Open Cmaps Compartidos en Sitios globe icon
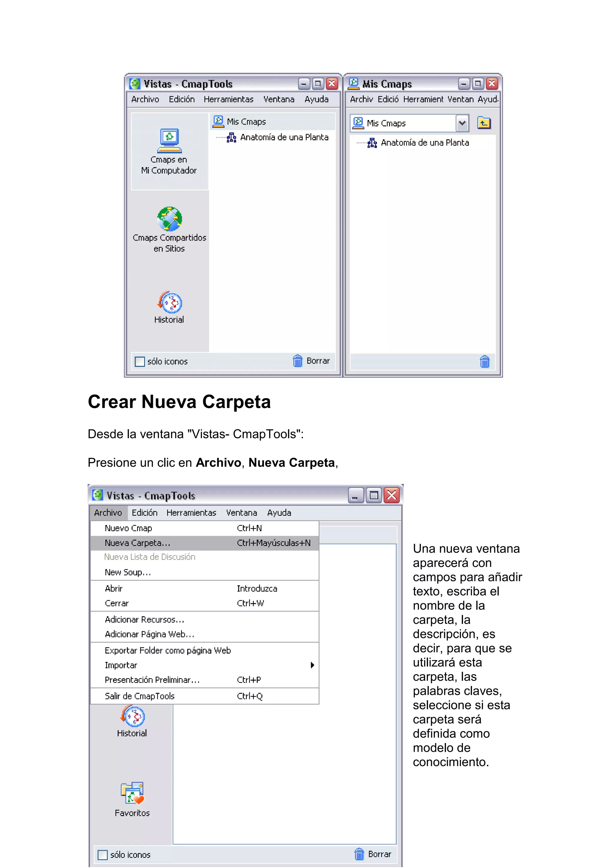The height and width of the screenshot is (868, 613). point(170,219)
